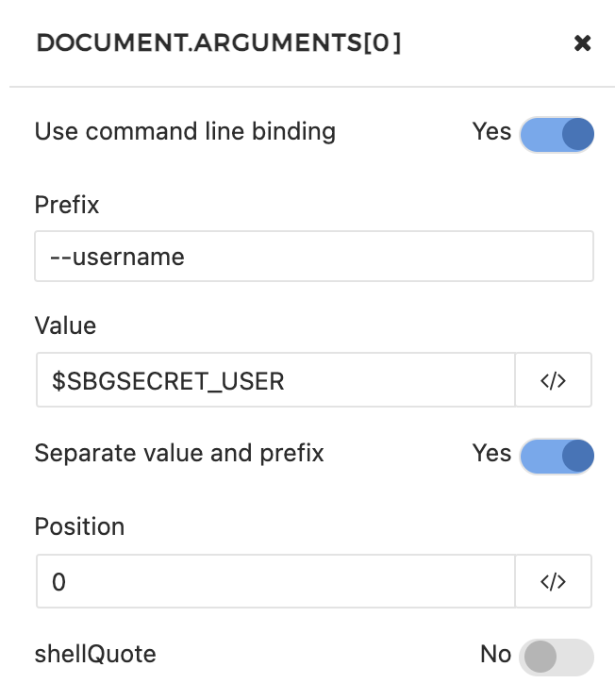Close the DOCUMENT.ARGUMENTS[0] panel
This screenshot has height=700, width=615.
tap(583, 43)
